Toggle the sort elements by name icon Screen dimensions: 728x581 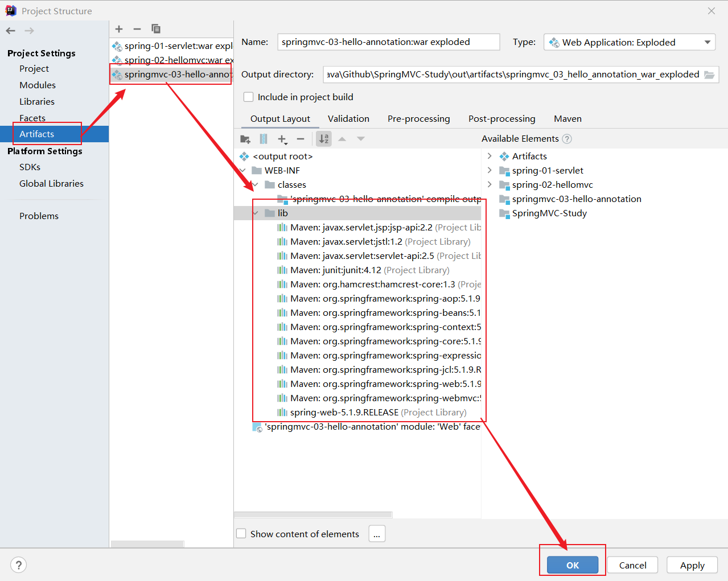(x=324, y=139)
